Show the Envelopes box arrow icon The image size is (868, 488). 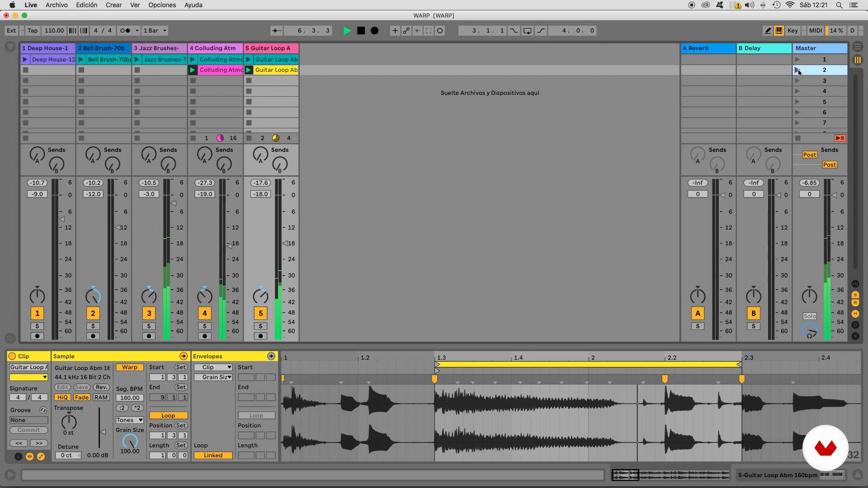[271, 356]
